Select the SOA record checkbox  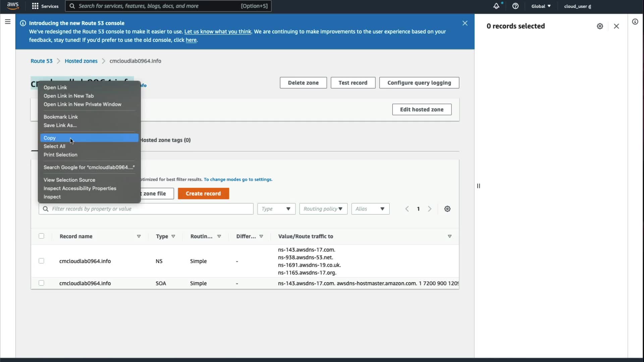click(x=41, y=283)
